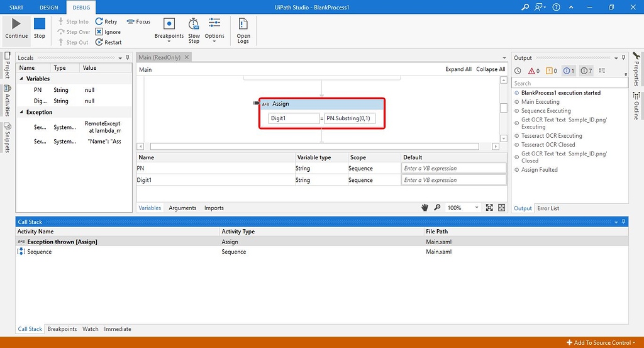Open debug Options menu

click(x=214, y=31)
